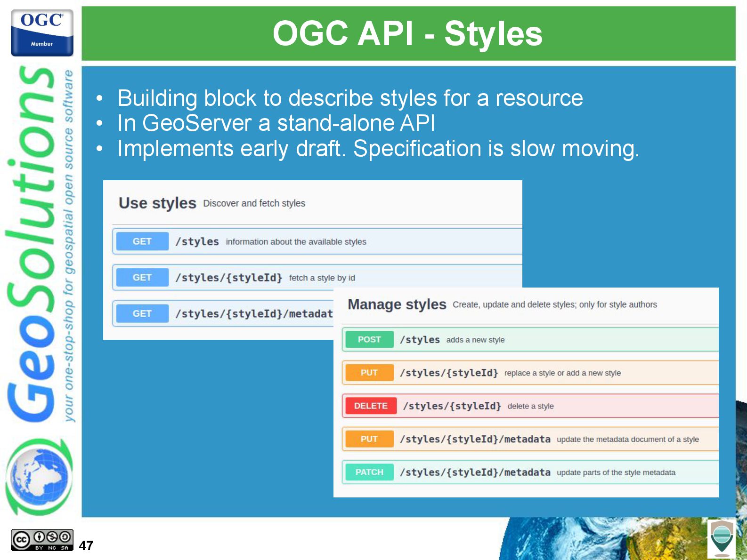The image size is (747, 560).
Task: Click the POST button for adding a new style
Action: (369, 339)
